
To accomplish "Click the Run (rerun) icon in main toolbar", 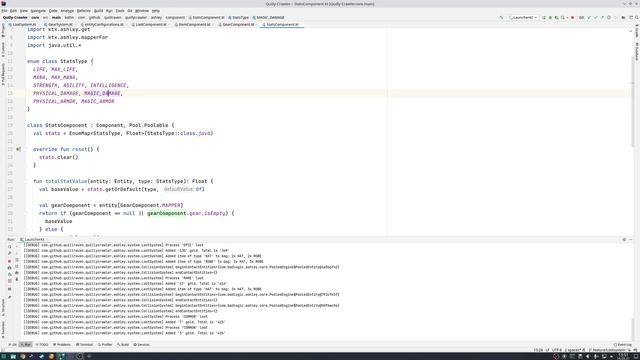I will (x=544, y=18).
